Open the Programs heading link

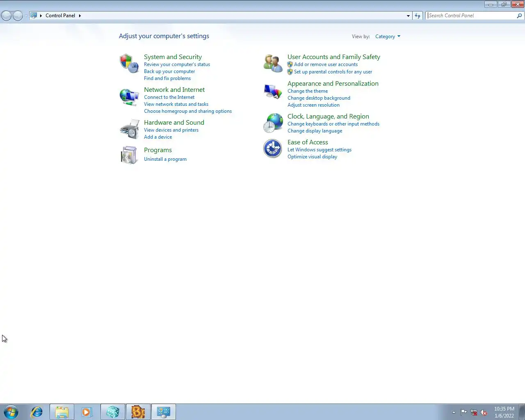[x=158, y=150]
